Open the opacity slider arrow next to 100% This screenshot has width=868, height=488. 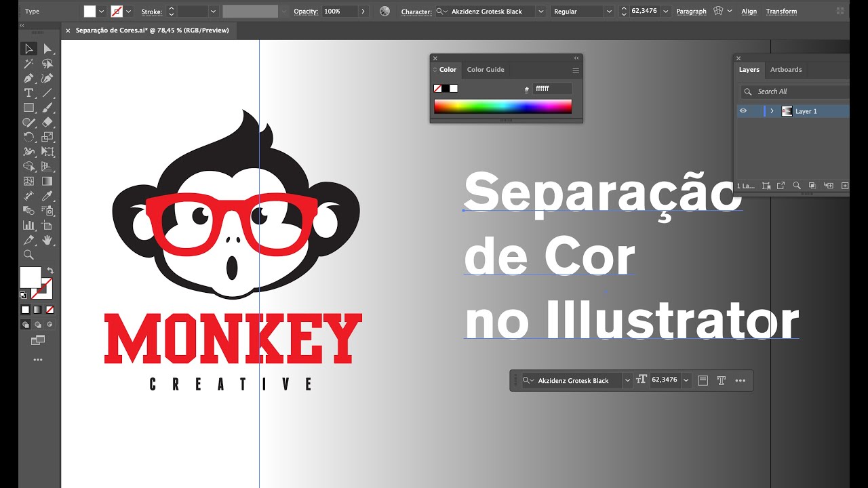[363, 12]
